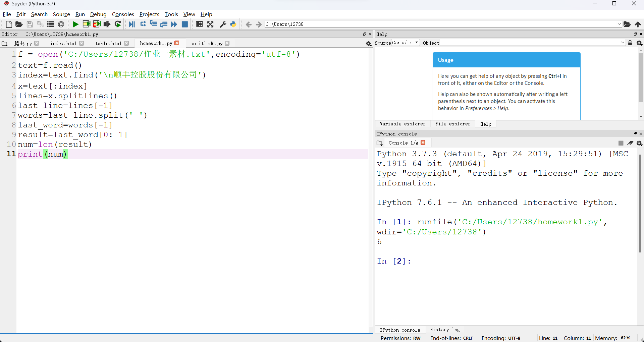Image resolution: width=644 pixels, height=342 pixels.
Task: Create a new file with toolbar icon
Action: tap(9, 24)
